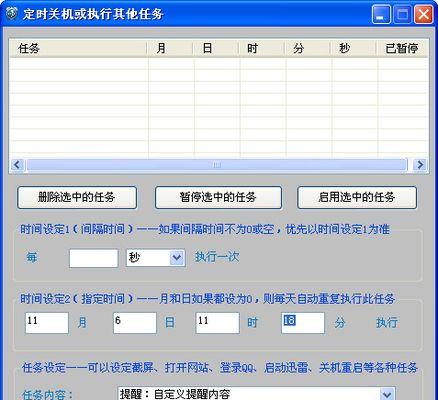Click the 执行一次 label

pyautogui.click(x=217, y=257)
